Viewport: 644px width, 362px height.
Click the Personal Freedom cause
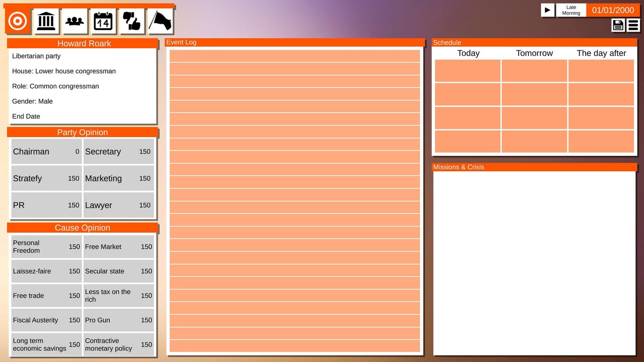click(46, 246)
